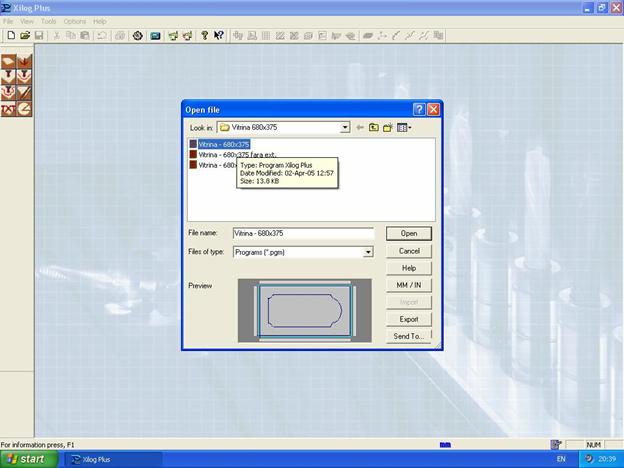Click the Windows start button

pos(27,459)
